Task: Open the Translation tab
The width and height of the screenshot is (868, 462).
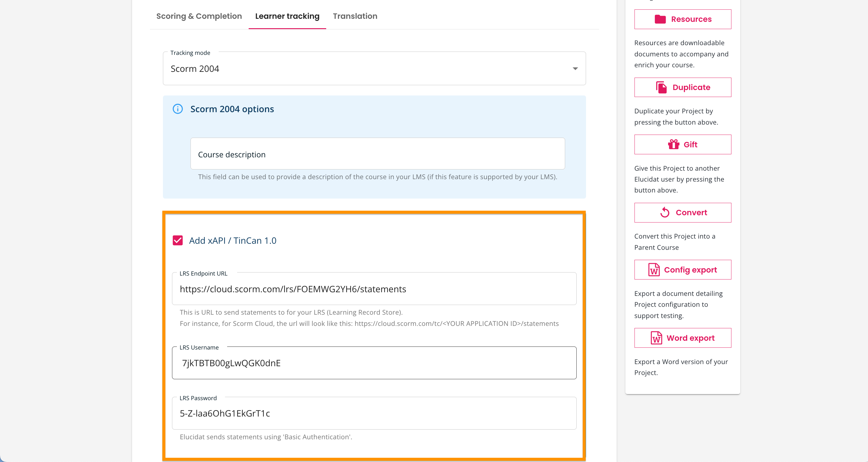Action: [355, 16]
